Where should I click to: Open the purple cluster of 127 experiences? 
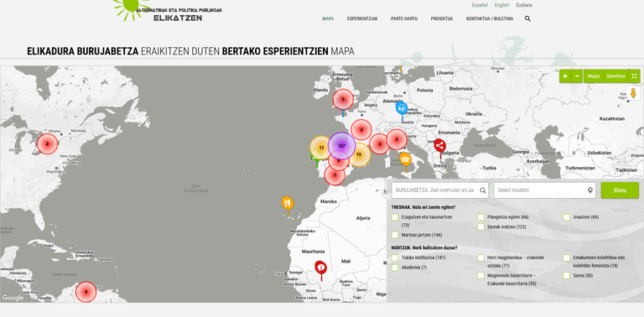(x=341, y=146)
